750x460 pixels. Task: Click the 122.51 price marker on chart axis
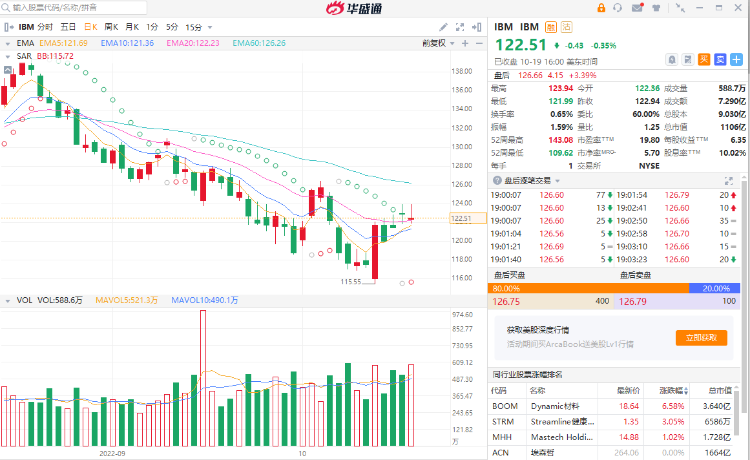[x=468, y=219]
